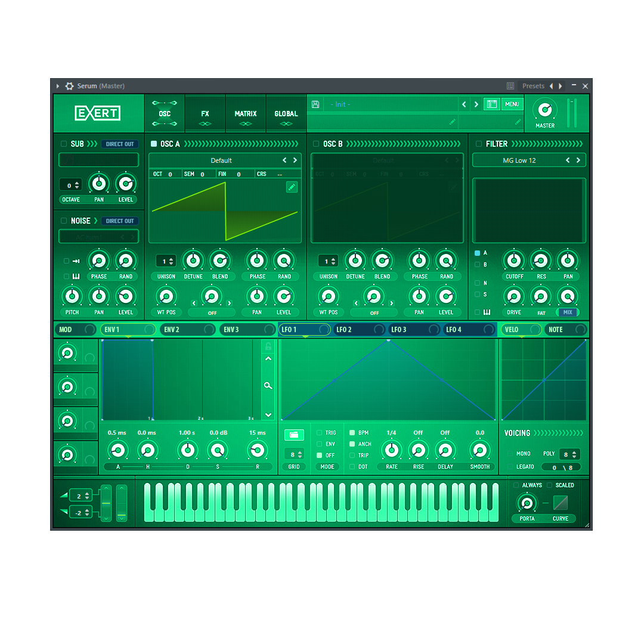The width and height of the screenshot is (644, 644).
Task: Click the portamento curve shape icon
Action: pyautogui.click(x=561, y=503)
